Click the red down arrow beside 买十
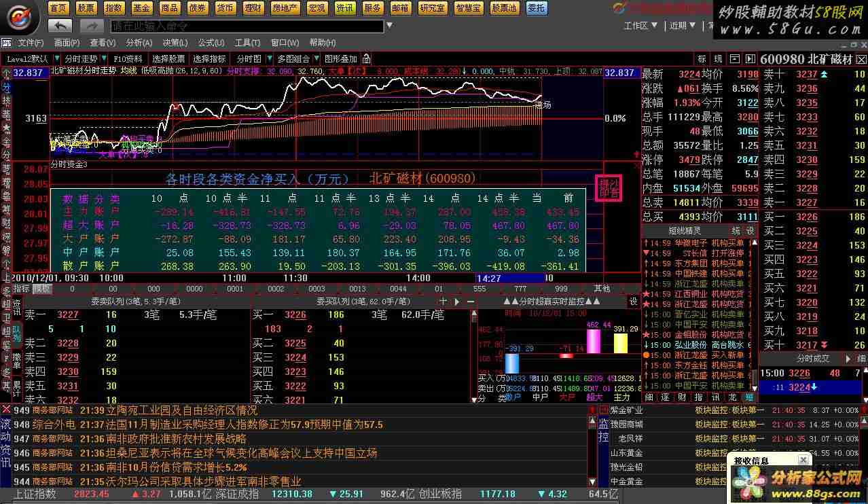This screenshot has width=868, height=504. (x=825, y=346)
